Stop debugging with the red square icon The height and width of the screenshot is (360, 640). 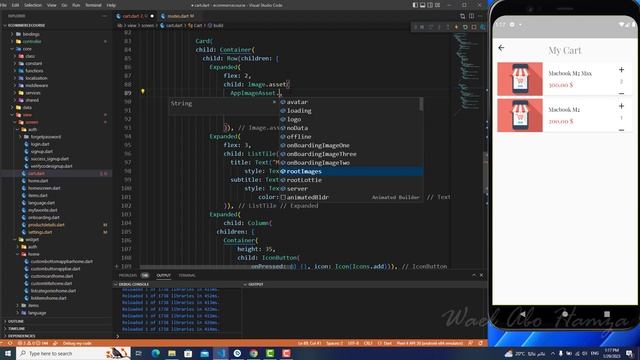point(474,27)
